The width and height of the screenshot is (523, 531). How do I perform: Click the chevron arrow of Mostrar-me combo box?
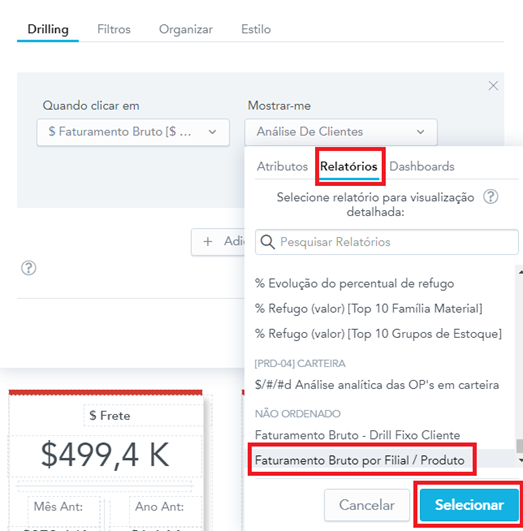[420, 132]
